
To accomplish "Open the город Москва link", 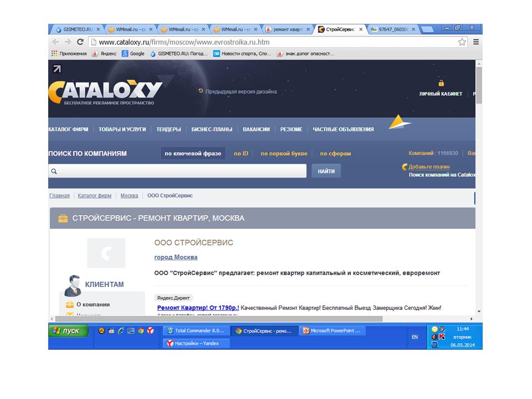I will 176,257.
